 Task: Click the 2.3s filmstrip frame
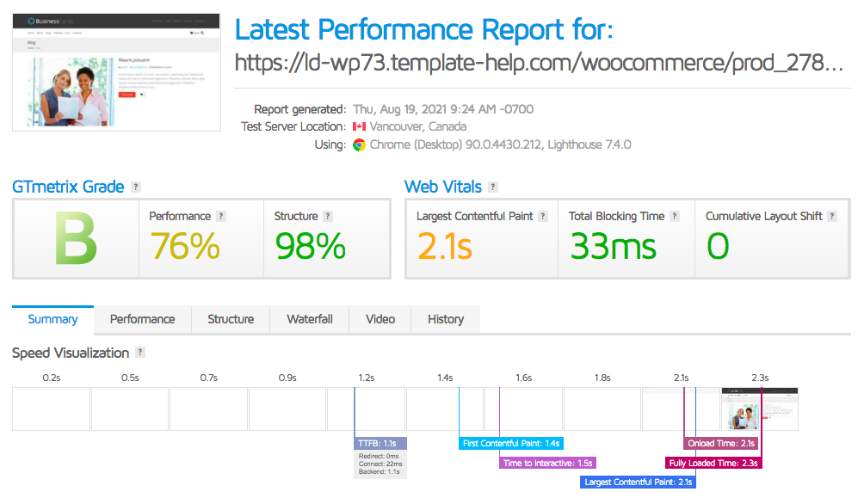[760, 409]
